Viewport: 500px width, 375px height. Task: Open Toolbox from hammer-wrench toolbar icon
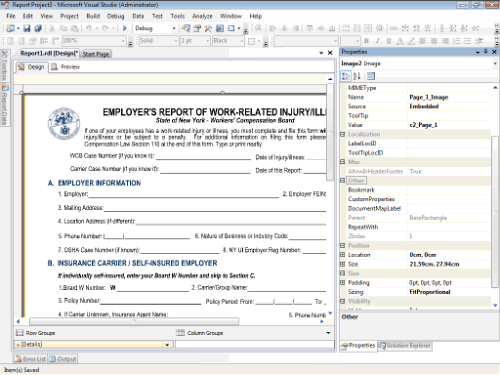pyautogui.click(x=208, y=28)
